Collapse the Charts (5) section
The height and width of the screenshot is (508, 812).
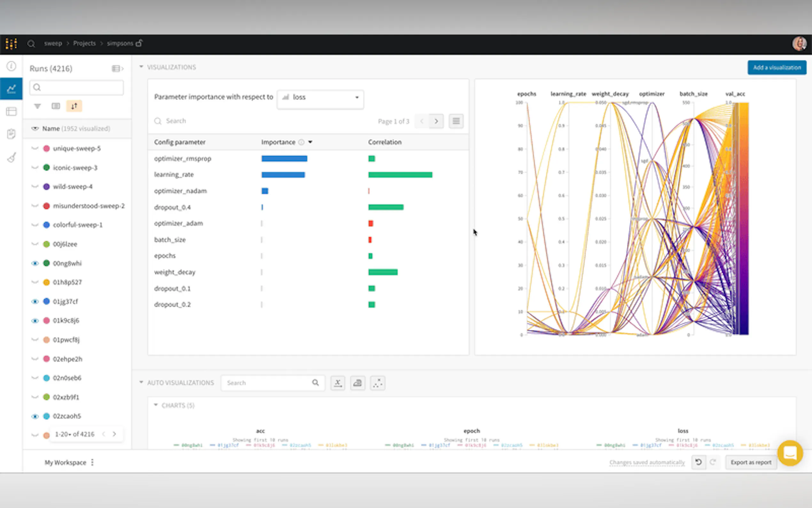(156, 405)
